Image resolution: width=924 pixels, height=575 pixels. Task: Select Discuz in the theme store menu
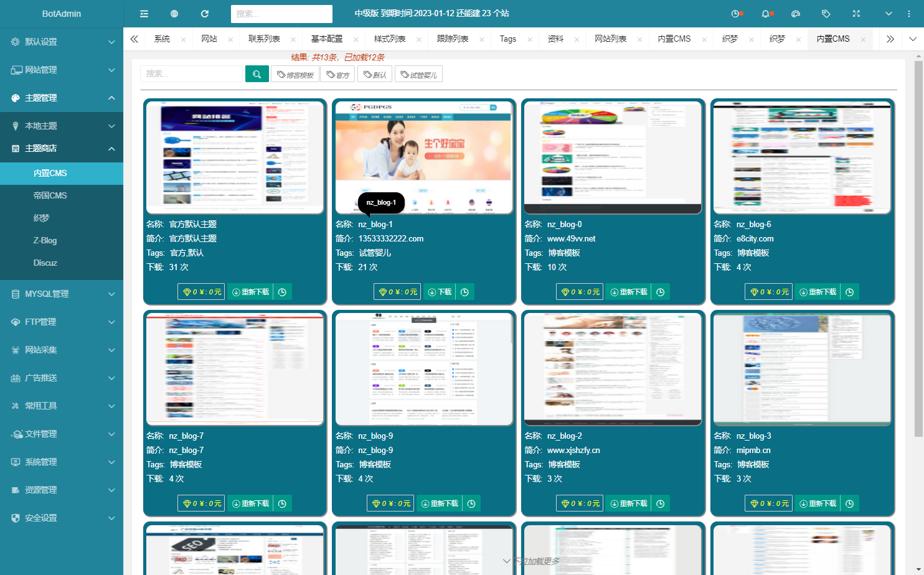62,263
